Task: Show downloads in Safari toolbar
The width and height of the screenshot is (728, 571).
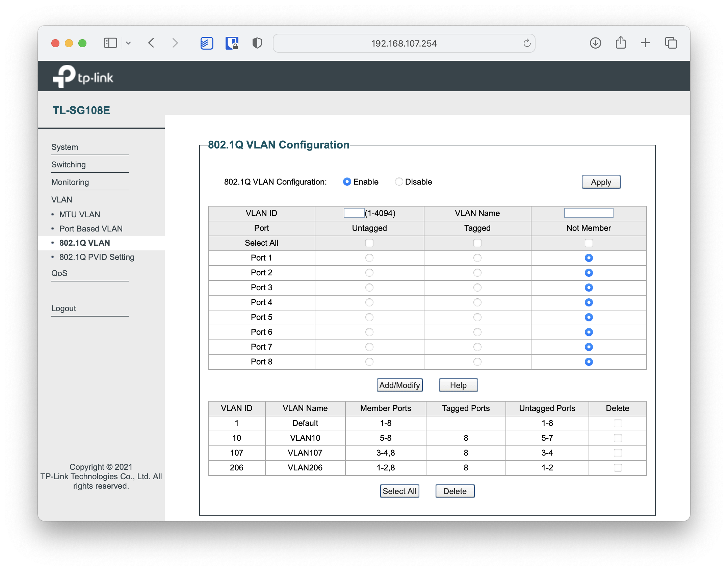Action: 595,43
